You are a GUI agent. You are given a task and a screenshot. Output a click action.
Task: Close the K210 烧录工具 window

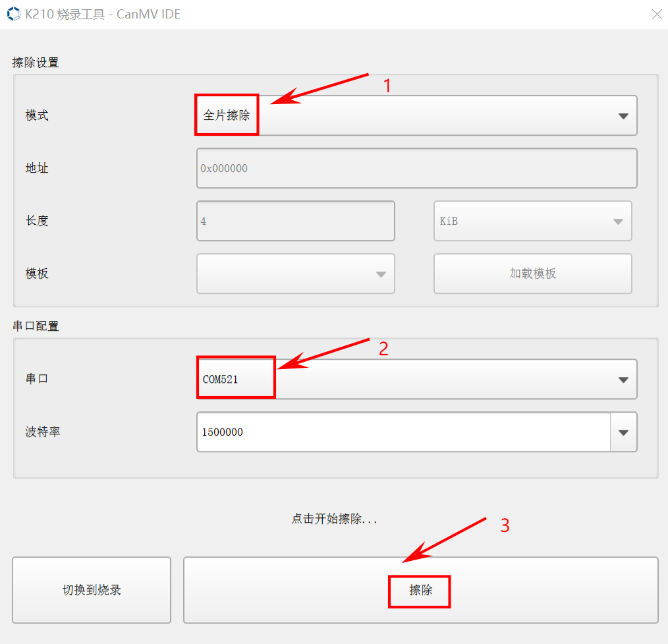[657, 14]
